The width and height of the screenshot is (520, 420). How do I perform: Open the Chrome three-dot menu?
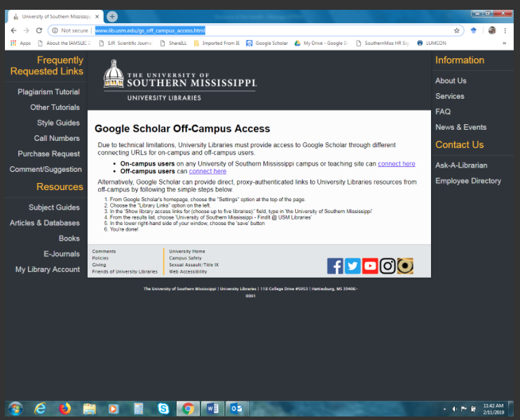505,31
